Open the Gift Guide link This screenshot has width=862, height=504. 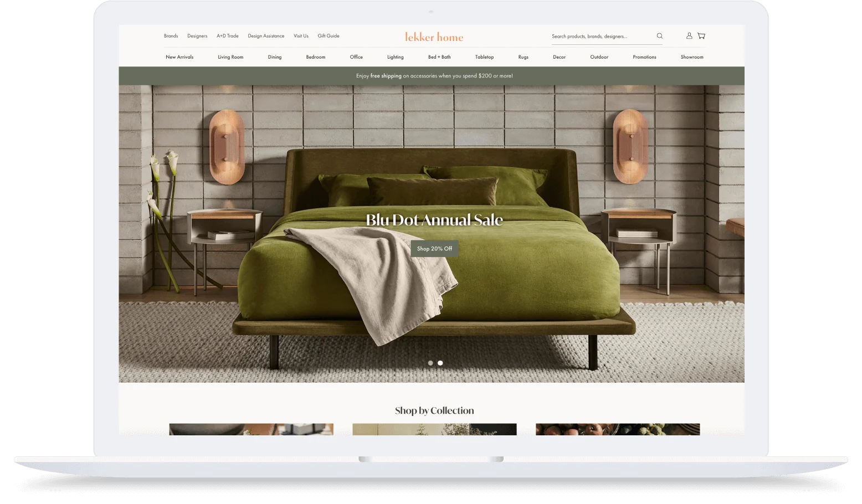pyautogui.click(x=329, y=36)
